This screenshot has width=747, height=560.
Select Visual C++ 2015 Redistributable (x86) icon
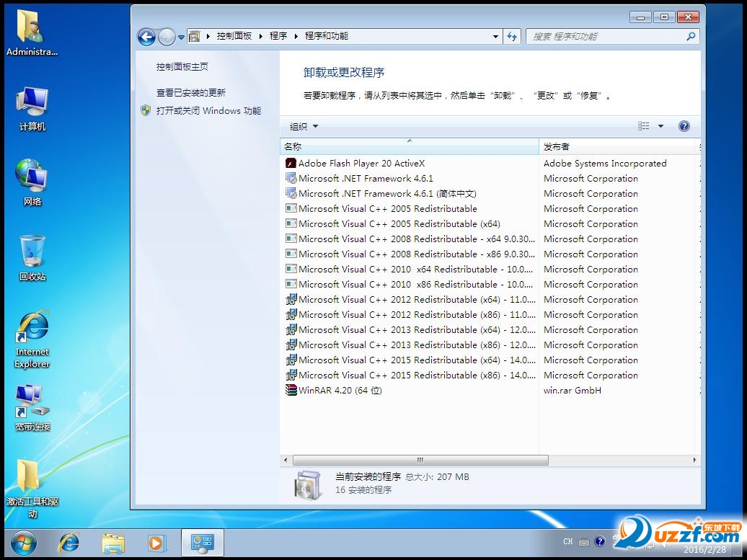coord(291,375)
